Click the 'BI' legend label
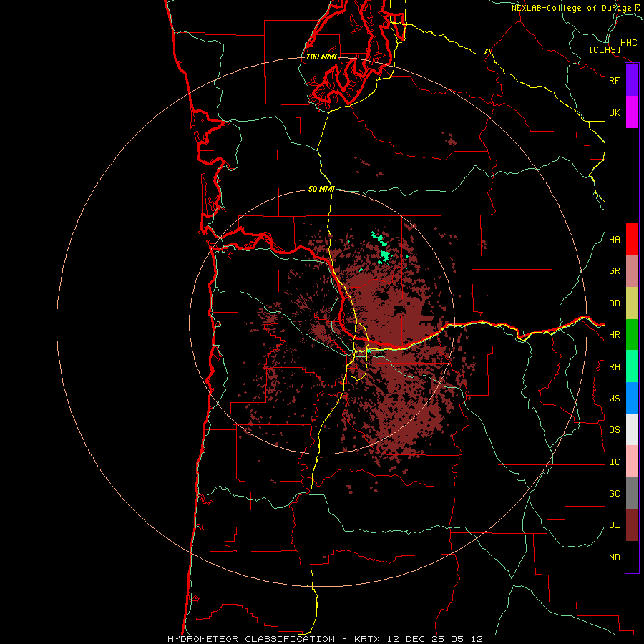The image size is (644, 644). [x=614, y=525]
